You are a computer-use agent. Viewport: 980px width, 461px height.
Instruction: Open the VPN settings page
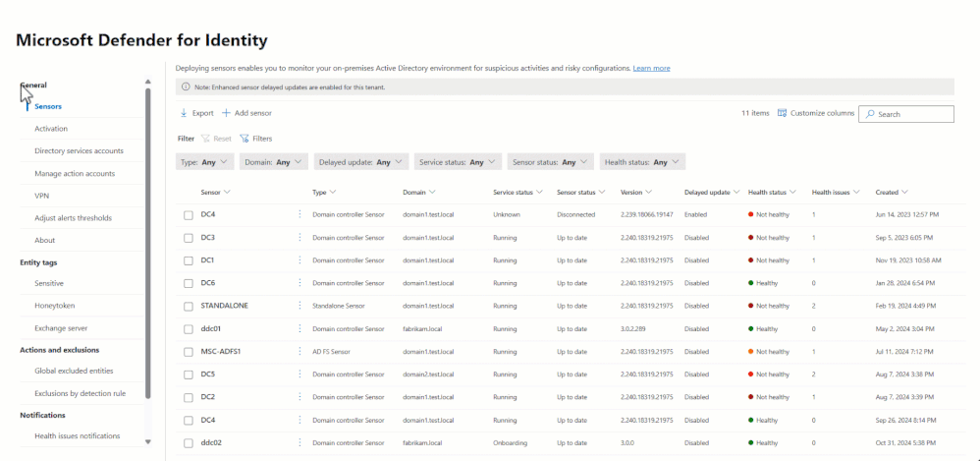pos(42,196)
